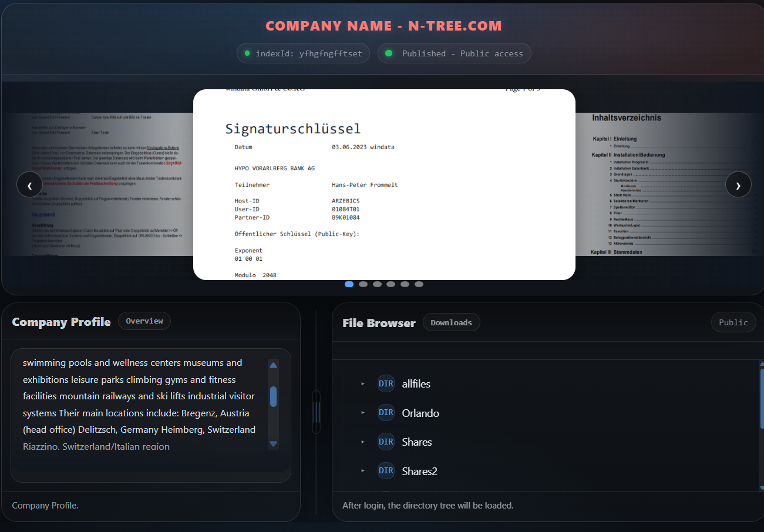Click the date '03.06.2023 windata'
This screenshot has width=764, height=532.
pos(363,147)
